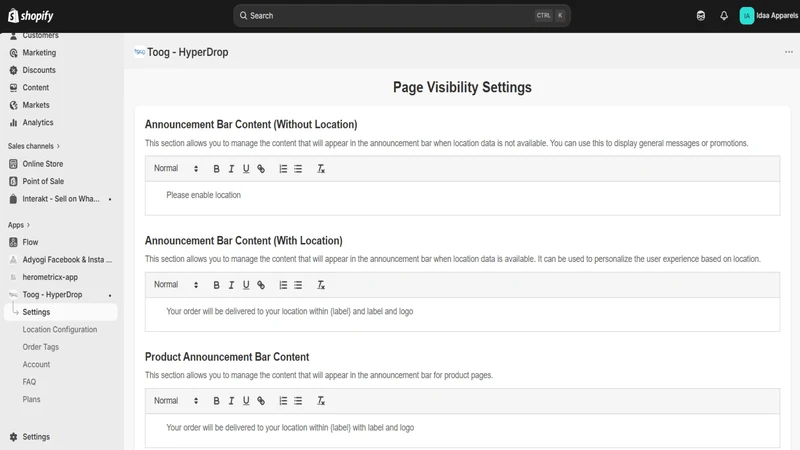Expand the Sales channels section
800x450 pixels.
point(34,146)
